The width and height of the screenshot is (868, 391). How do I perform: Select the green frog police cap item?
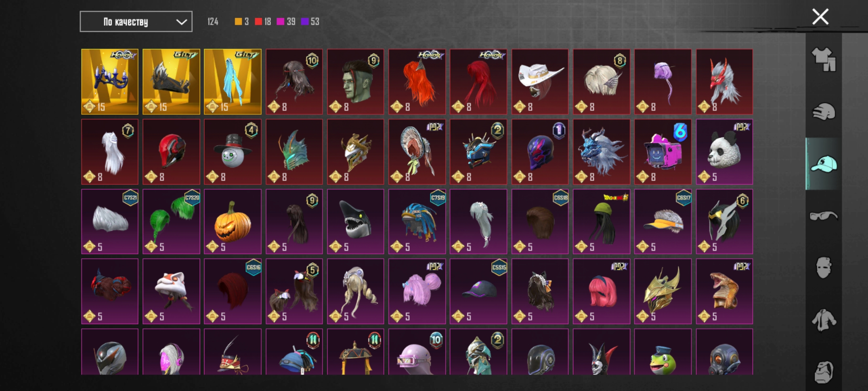pos(663,352)
